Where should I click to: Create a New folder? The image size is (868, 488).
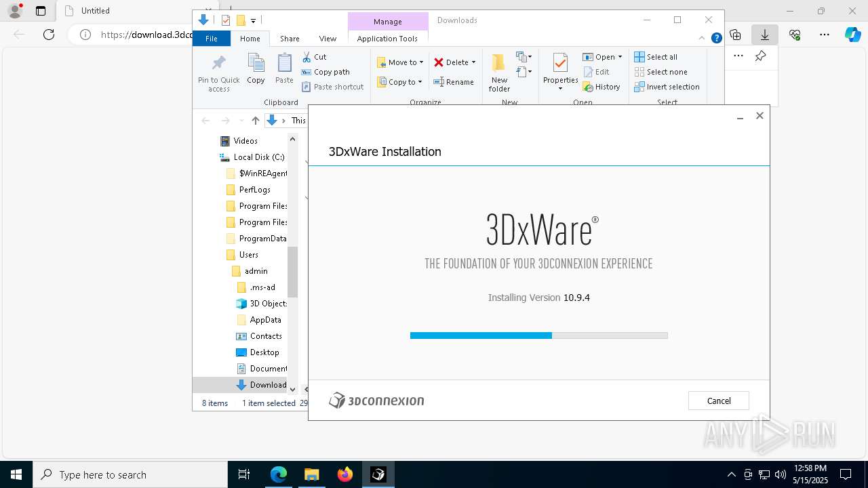[x=499, y=73]
